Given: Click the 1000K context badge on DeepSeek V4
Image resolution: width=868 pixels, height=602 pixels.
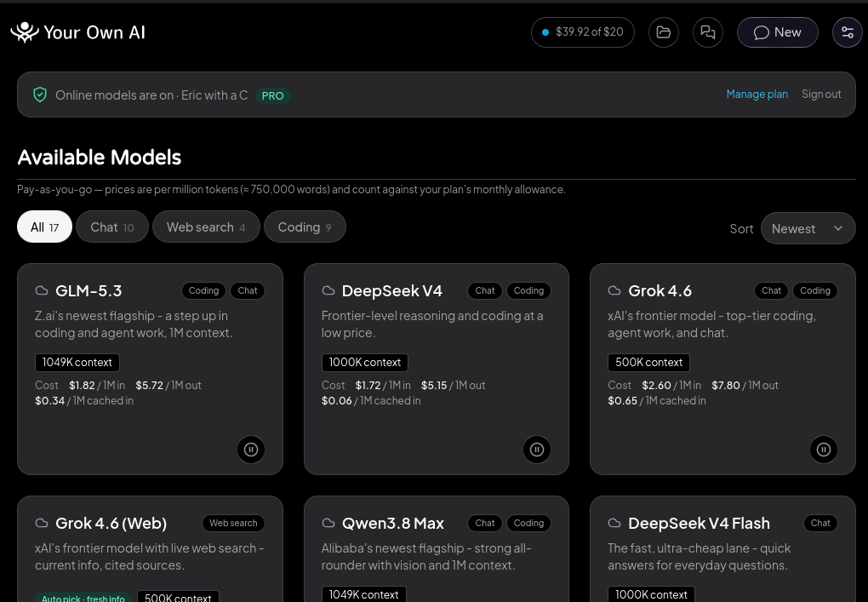Looking at the screenshot, I should click(365, 362).
